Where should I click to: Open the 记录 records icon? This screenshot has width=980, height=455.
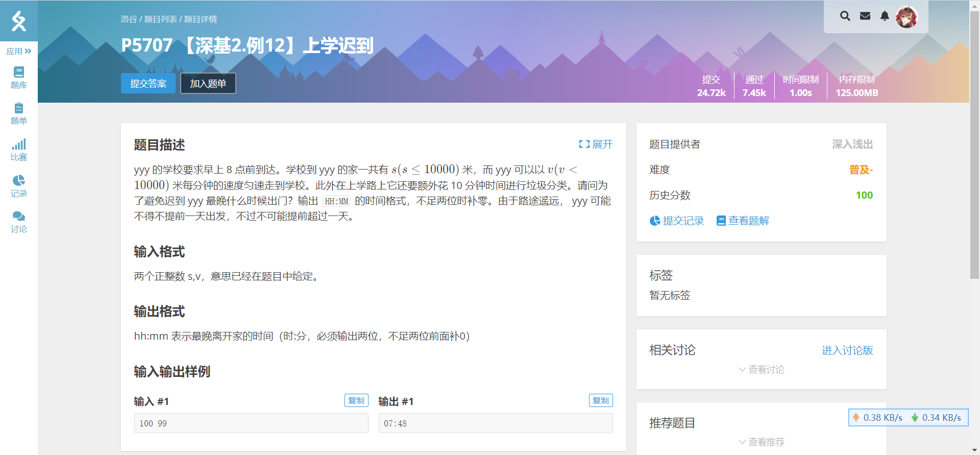19,181
